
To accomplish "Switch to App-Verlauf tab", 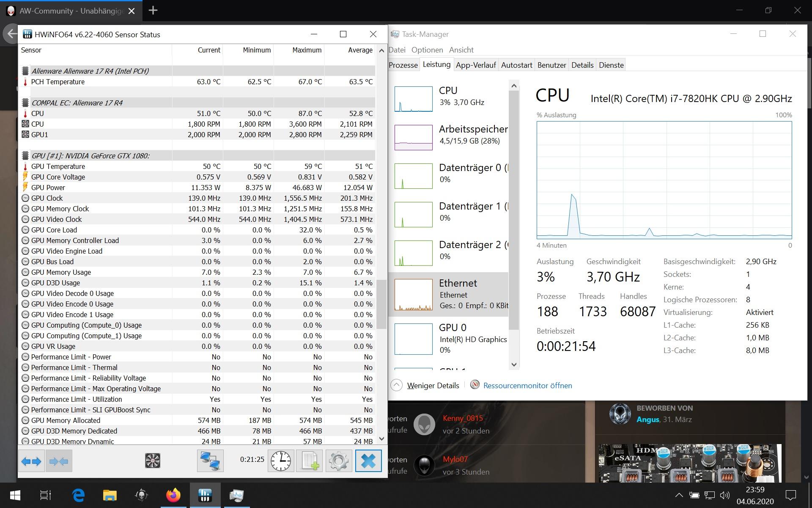I will [x=476, y=65].
